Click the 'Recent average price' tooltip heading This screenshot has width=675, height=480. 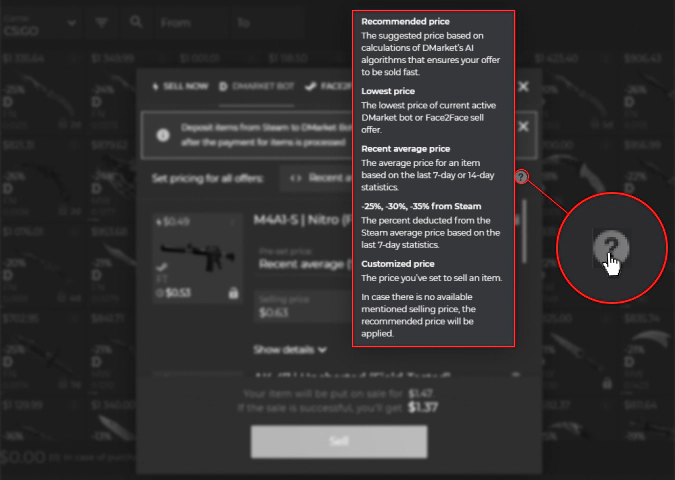[406, 149]
